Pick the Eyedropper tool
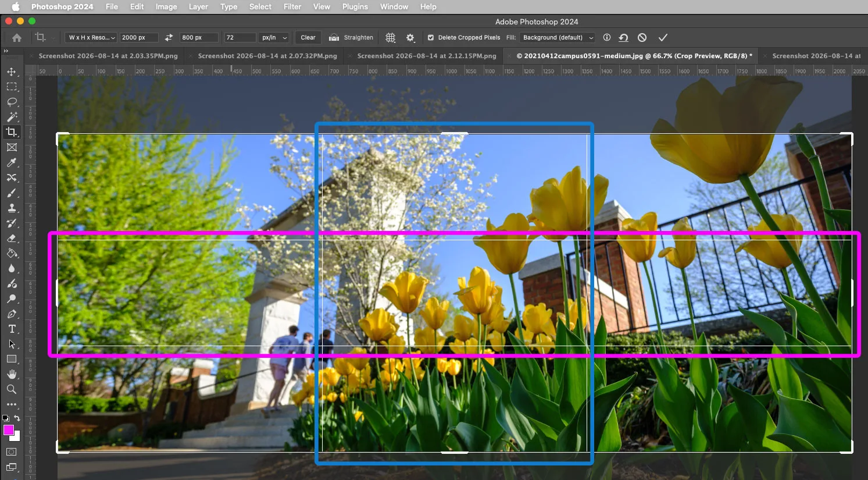The height and width of the screenshot is (480, 868). [12, 162]
